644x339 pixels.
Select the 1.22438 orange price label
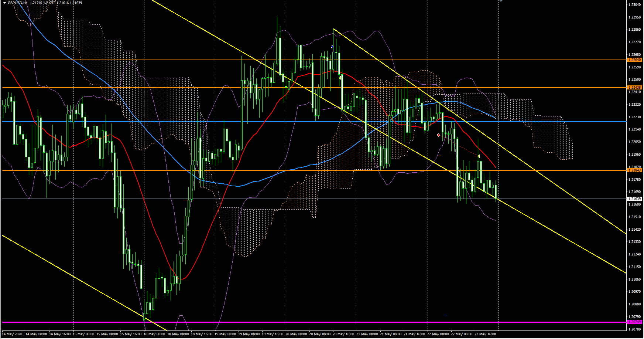pos(635,88)
